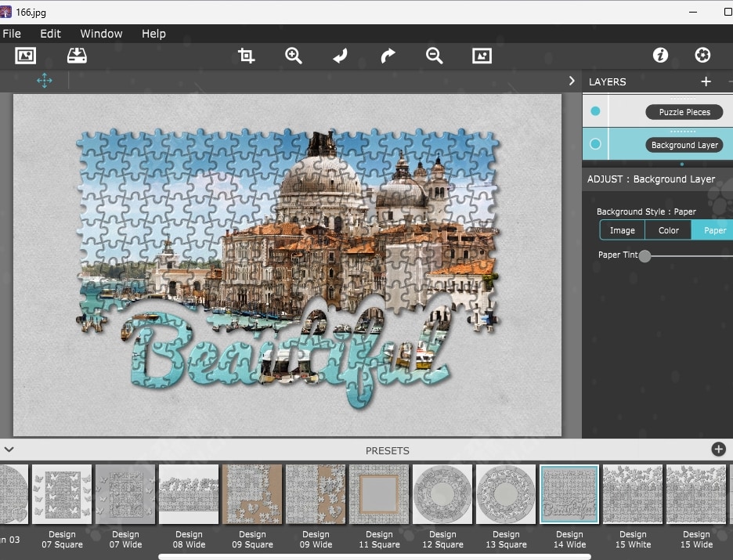Click the open image icon in toolbar
The image size is (733, 560).
click(25, 56)
